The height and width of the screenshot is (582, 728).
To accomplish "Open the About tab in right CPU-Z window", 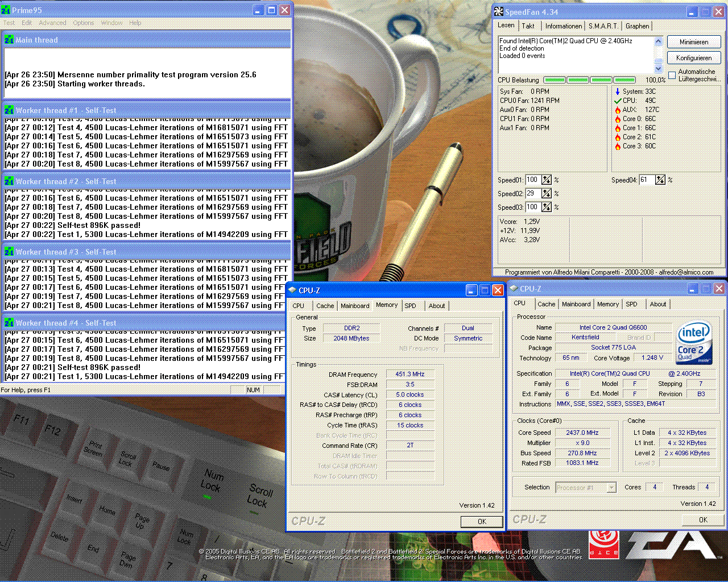I will pyautogui.click(x=658, y=304).
